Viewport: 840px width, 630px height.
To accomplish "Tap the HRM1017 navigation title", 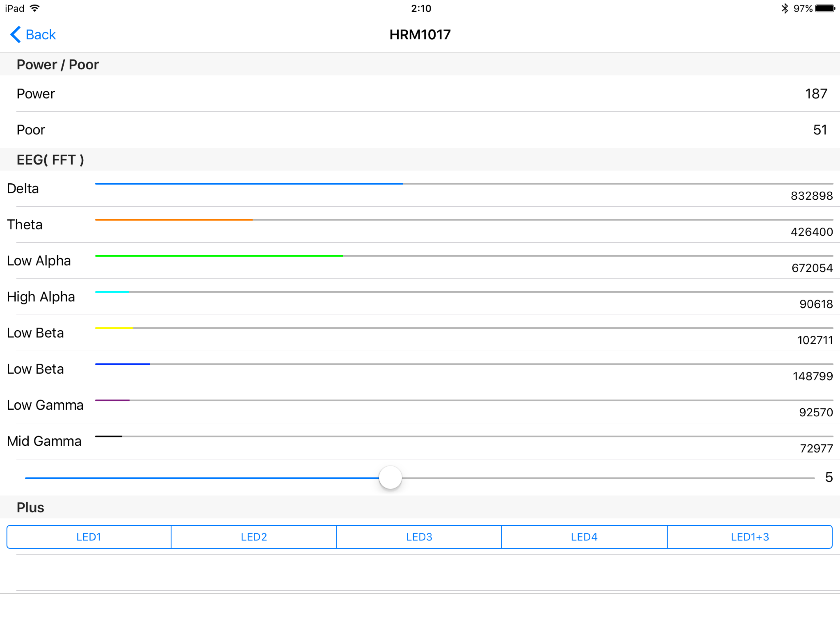I will tap(420, 34).
